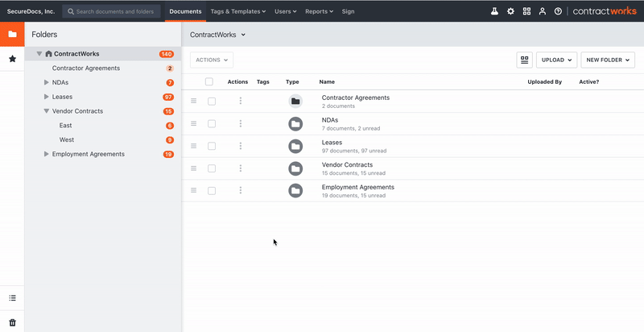Open the Upload dropdown
The image size is (644, 332).
coord(556,60)
